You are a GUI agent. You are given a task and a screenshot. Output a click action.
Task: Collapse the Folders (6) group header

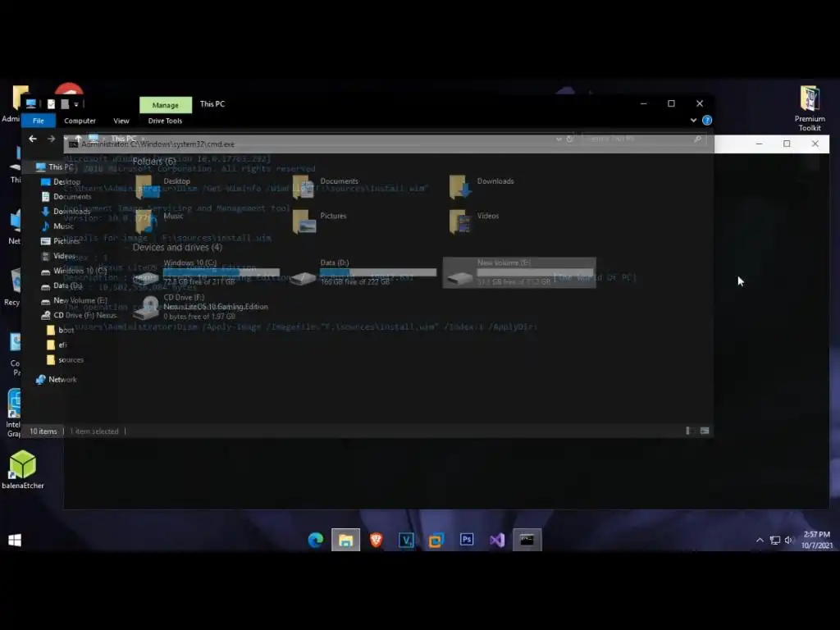click(154, 162)
